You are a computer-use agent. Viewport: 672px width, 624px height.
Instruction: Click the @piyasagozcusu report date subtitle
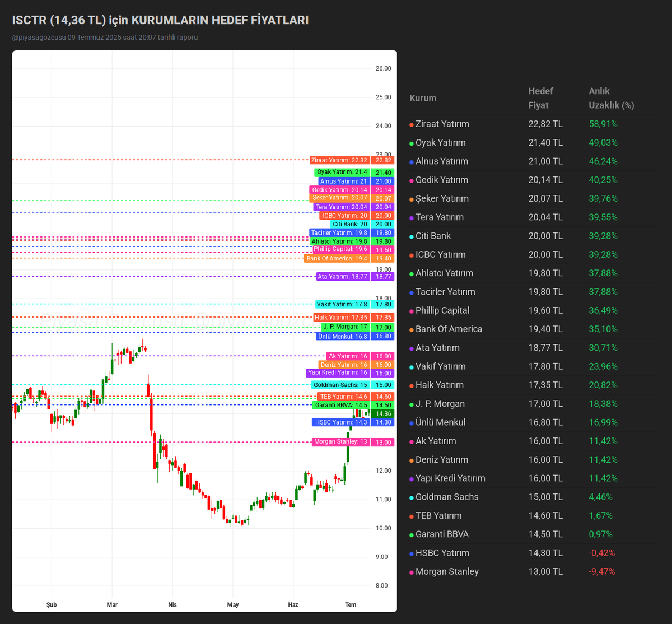pos(105,38)
